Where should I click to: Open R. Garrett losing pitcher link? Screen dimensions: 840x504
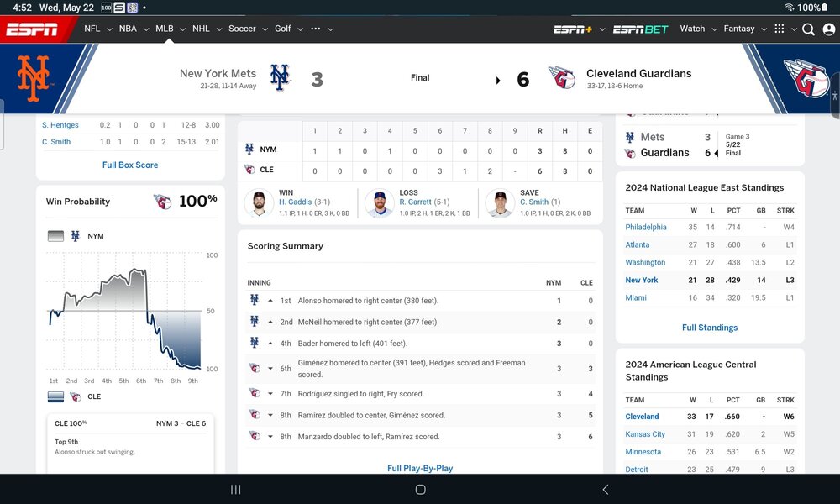(x=415, y=202)
